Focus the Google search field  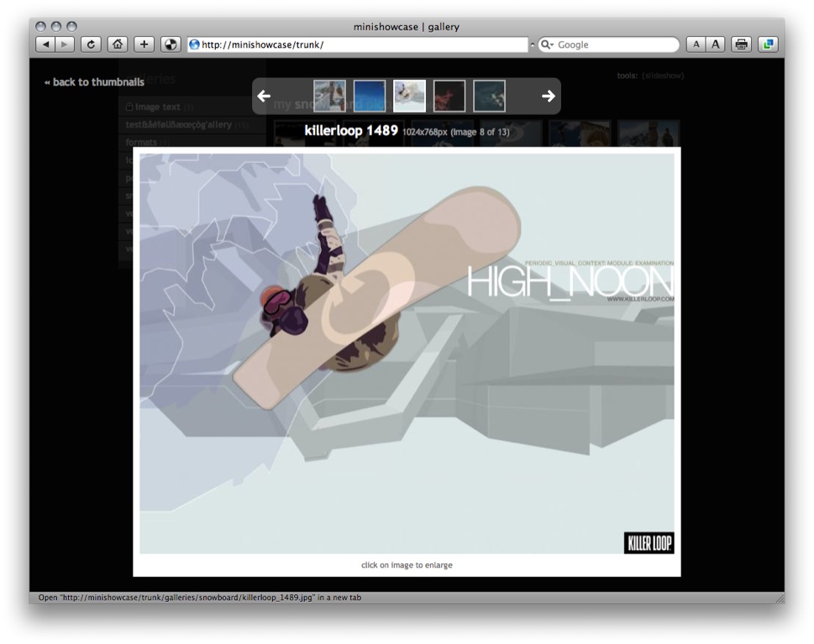pos(608,45)
